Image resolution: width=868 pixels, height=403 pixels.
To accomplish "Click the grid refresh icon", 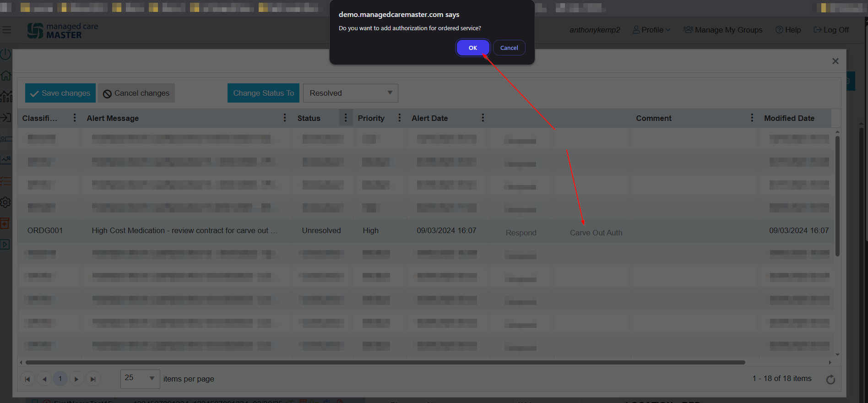I will [830, 379].
